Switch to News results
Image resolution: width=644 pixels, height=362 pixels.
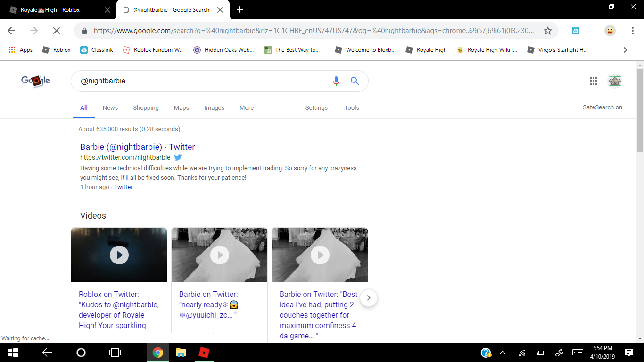[x=110, y=108]
